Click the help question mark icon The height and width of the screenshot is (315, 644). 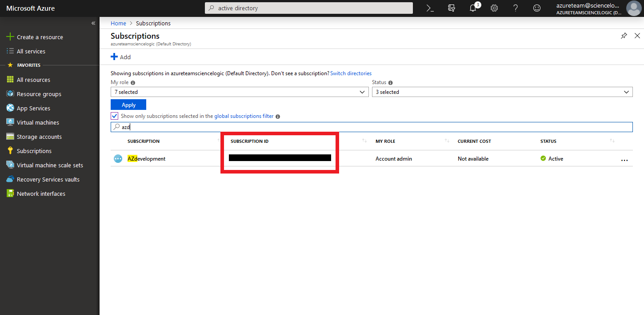click(x=516, y=8)
